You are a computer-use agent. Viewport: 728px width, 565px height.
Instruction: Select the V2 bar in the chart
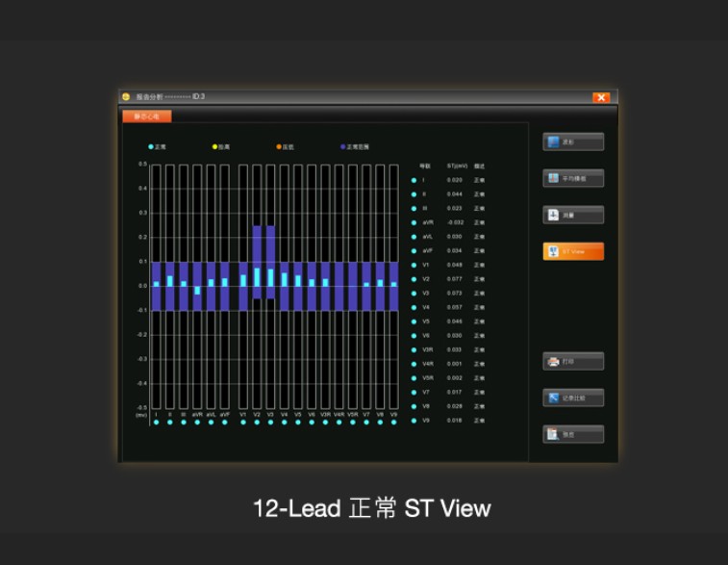[257, 286]
